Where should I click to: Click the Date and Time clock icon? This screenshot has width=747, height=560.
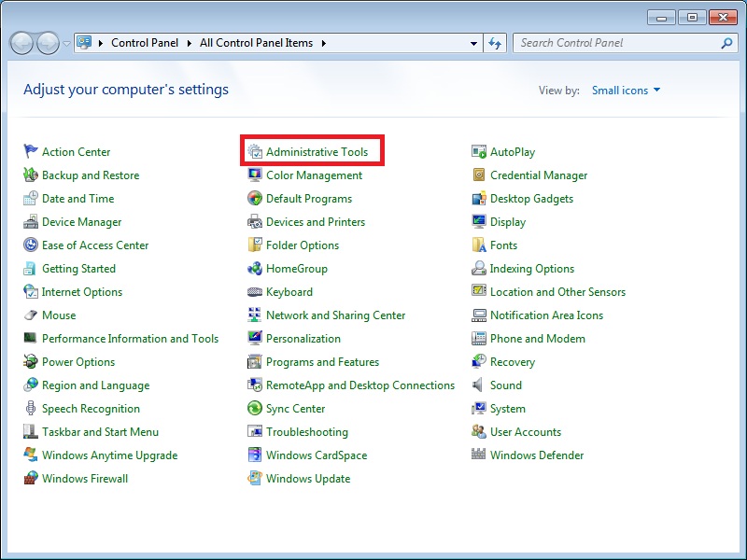point(31,198)
